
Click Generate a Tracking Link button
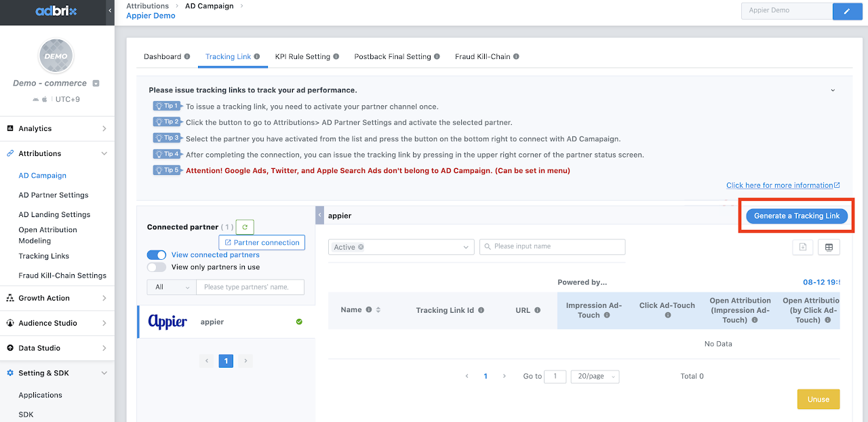pyautogui.click(x=796, y=216)
